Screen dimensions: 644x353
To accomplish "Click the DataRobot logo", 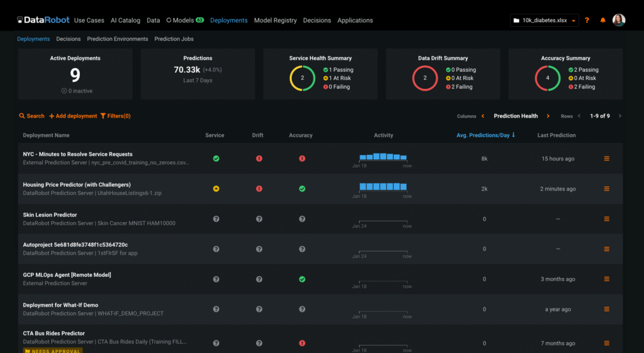I will [43, 20].
